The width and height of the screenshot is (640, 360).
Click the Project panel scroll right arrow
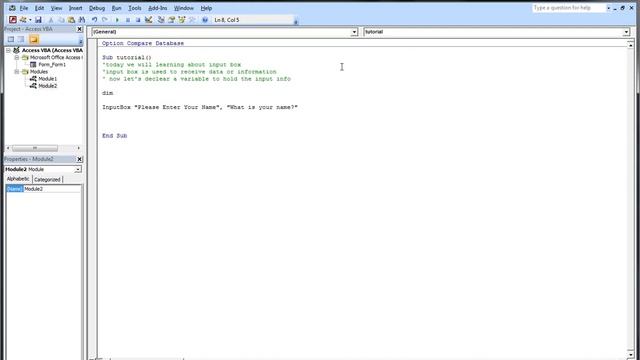[x=79, y=148]
